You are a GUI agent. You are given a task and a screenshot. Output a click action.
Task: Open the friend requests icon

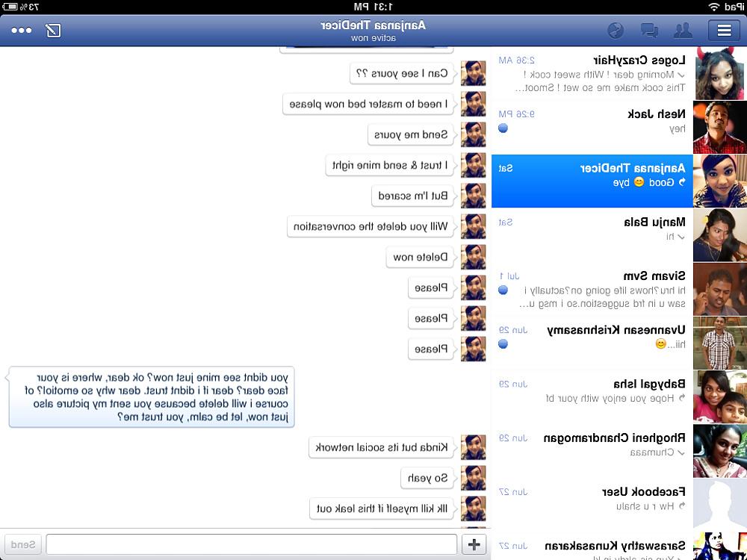click(683, 31)
